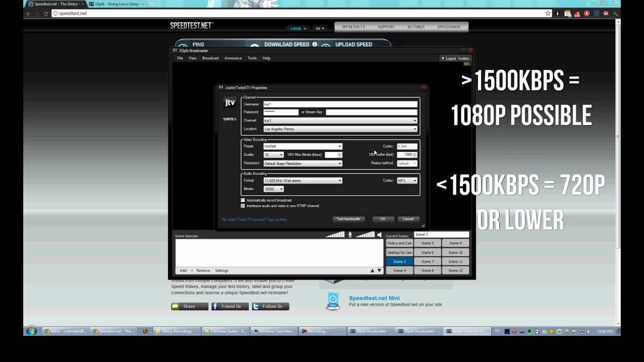Move scene source down with the down arrow

click(379, 270)
